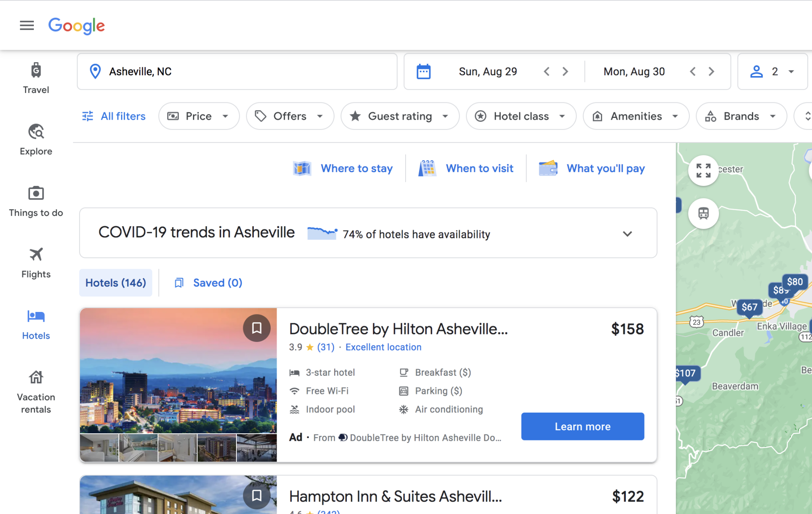Expand the Brands filter dropdown
This screenshot has width=812, height=514.
pyautogui.click(x=741, y=116)
